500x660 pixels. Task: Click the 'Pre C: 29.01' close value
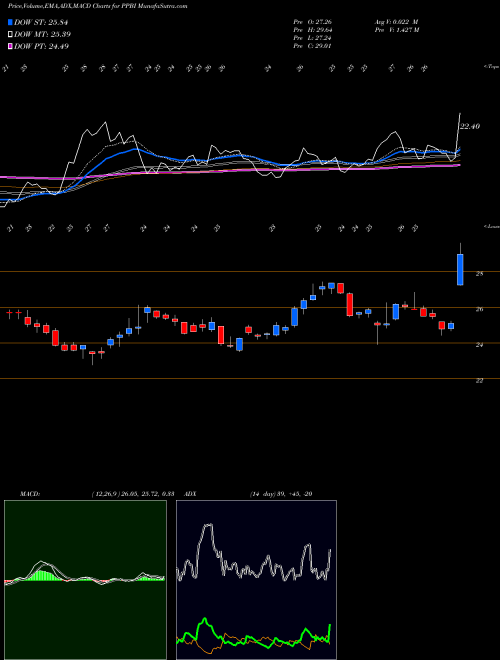pos(312,46)
